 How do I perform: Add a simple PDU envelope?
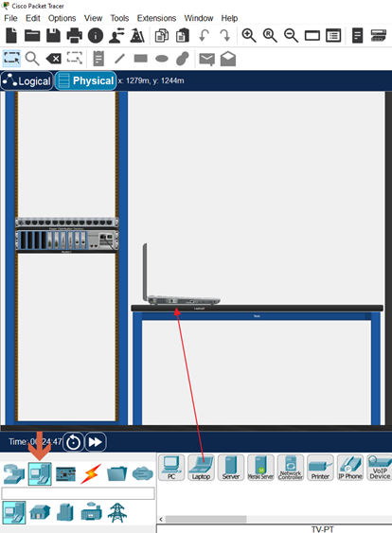point(206,59)
